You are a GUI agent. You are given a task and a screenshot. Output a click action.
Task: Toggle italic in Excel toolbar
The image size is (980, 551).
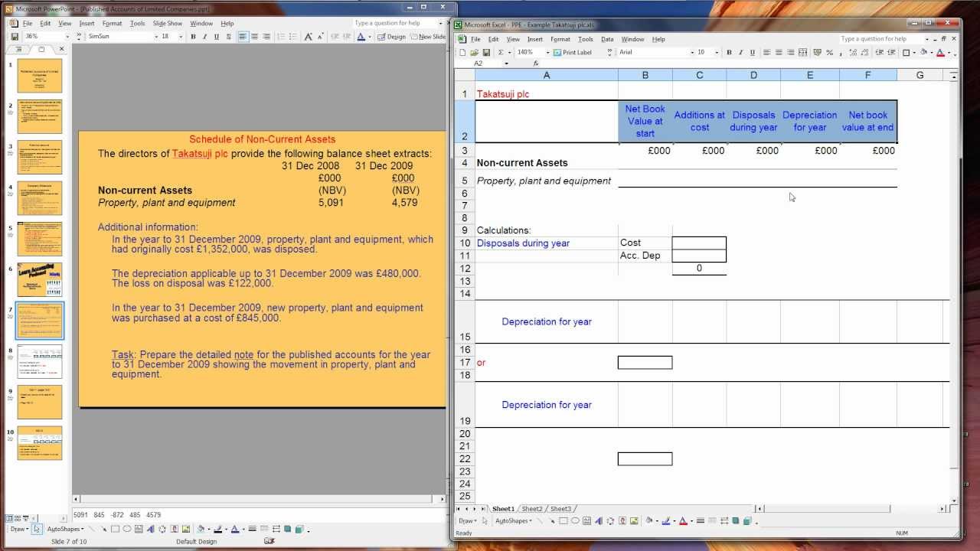coord(740,52)
